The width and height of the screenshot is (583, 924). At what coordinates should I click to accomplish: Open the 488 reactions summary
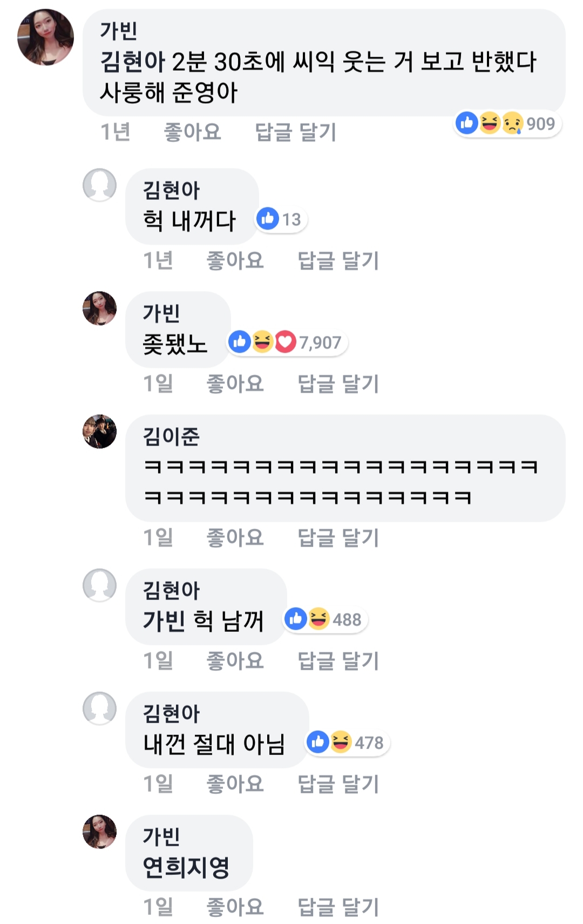[x=326, y=619]
